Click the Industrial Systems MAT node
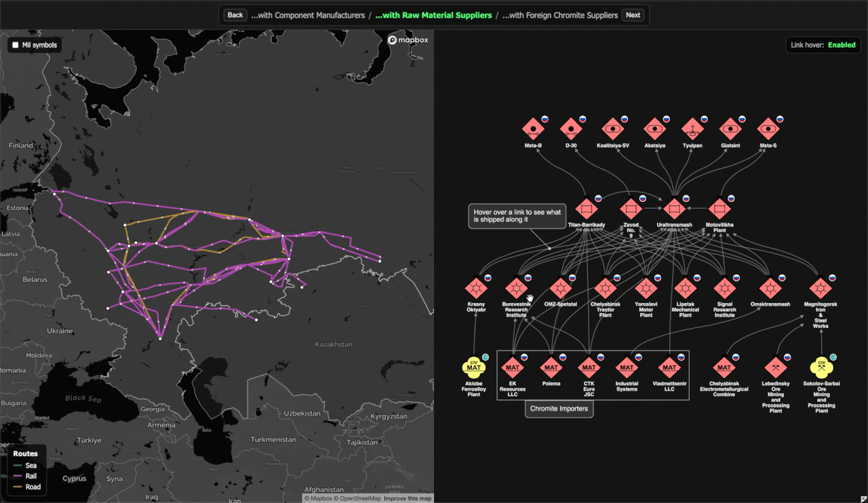 coord(627,367)
